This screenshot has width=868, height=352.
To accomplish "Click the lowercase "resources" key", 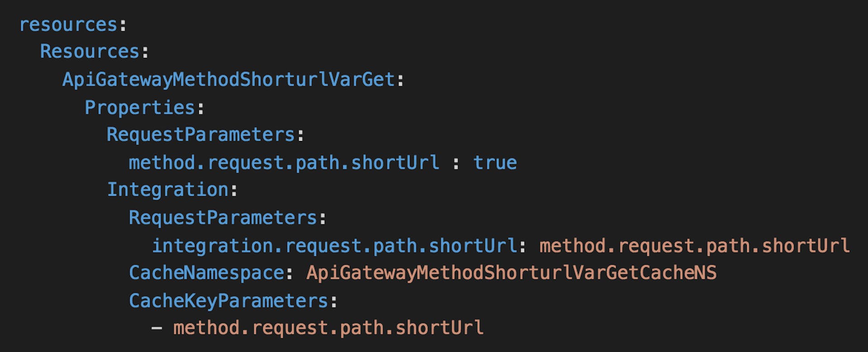I will tap(68, 24).
